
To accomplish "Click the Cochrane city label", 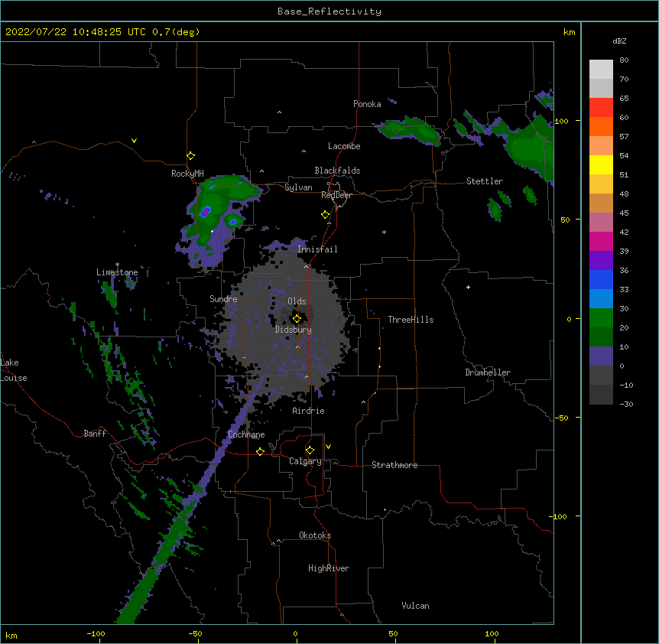I will tap(246, 434).
